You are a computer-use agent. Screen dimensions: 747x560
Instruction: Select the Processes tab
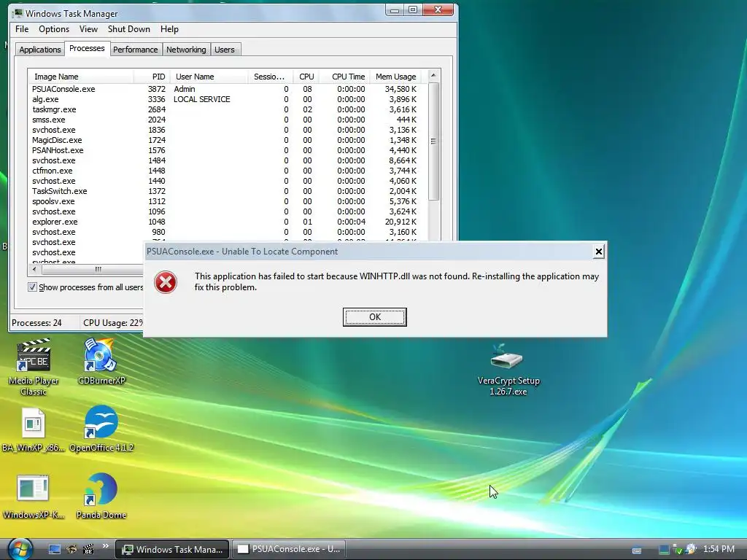tap(87, 48)
